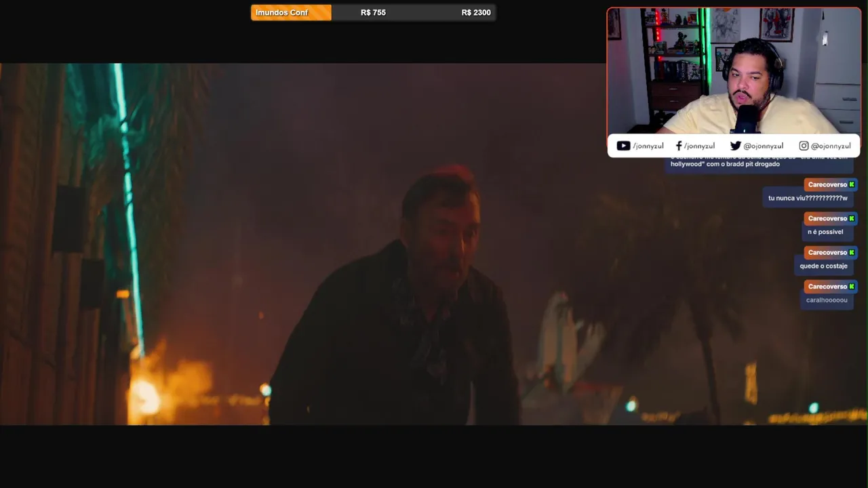Screen dimensions: 868x488
Task: Click the orange 'Imundos Conf' goal label
Action: pyautogui.click(x=291, y=12)
